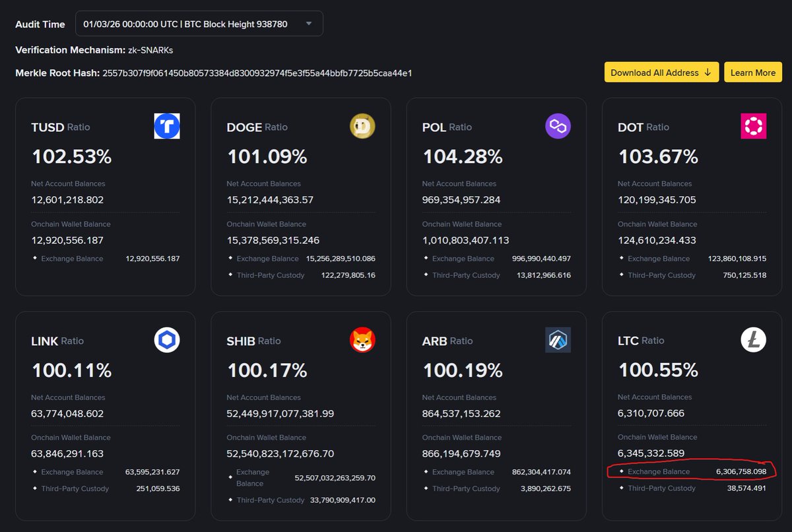
Task: Click TUSD onchain wallet balance 12,920,556.187
Action: 67,240
